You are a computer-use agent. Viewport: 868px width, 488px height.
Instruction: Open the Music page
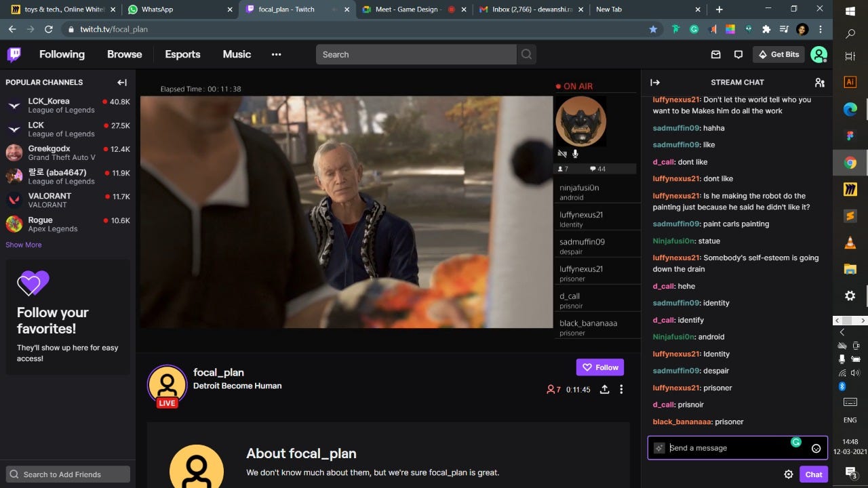tap(237, 54)
